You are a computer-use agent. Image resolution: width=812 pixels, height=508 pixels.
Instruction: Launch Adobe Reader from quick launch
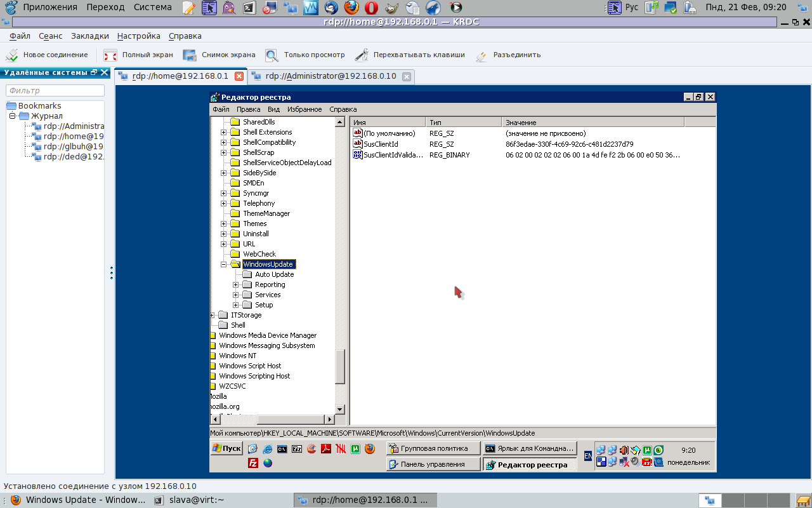coord(326,449)
